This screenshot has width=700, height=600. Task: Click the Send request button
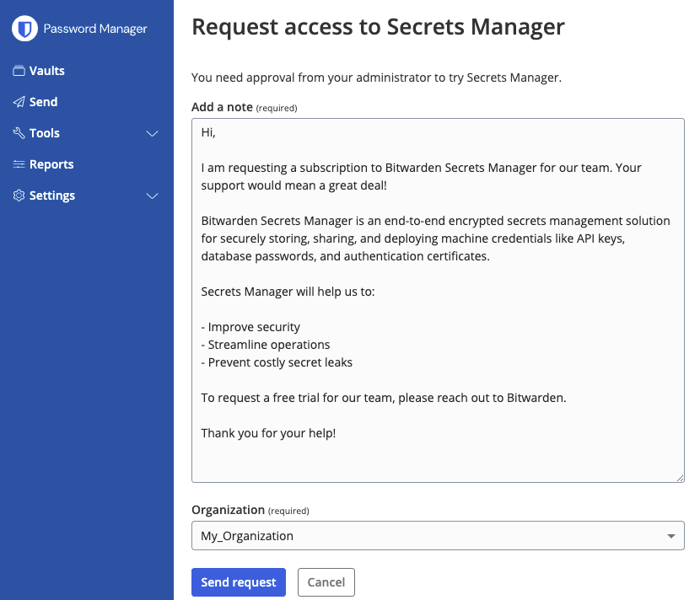point(239,582)
